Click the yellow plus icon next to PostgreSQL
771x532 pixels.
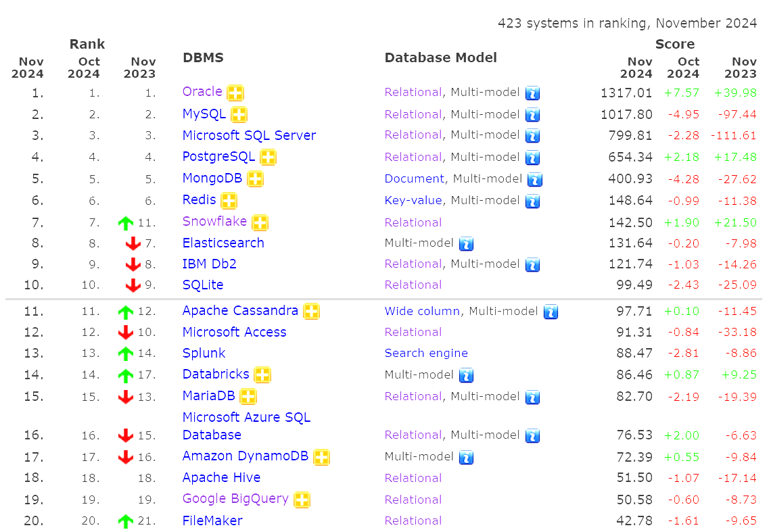(x=268, y=158)
